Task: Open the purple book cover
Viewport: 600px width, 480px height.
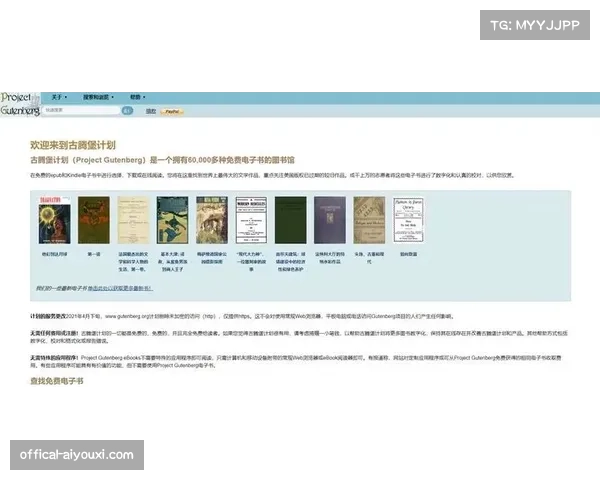Action: click(x=330, y=220)
